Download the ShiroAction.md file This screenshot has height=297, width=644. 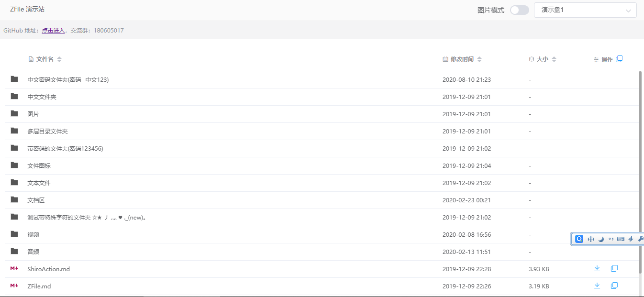point(597,269)
